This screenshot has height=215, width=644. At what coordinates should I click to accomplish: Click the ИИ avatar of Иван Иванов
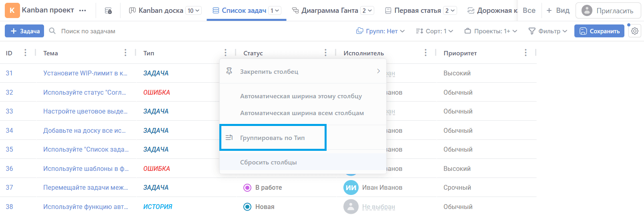[351, 187]
